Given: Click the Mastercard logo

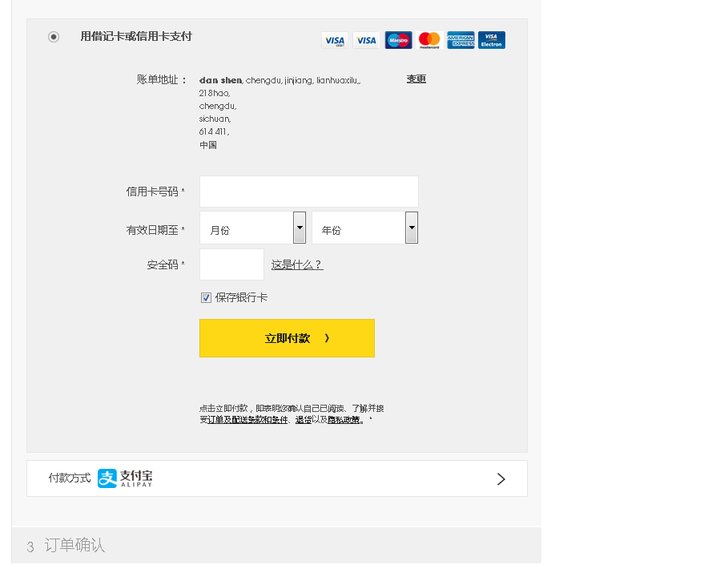Looking at the screenshot, I should click(429, 40).
